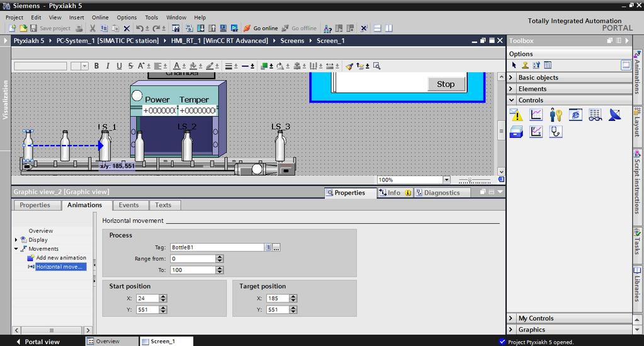Open the Tools menu
This screenshot has width=644, height=346.
(x=151, y=17)
